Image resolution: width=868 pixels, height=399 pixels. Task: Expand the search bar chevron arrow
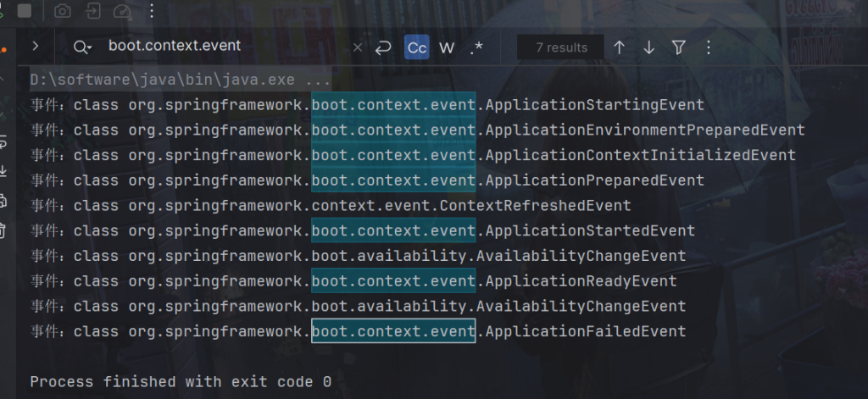(x=35, y=47)
